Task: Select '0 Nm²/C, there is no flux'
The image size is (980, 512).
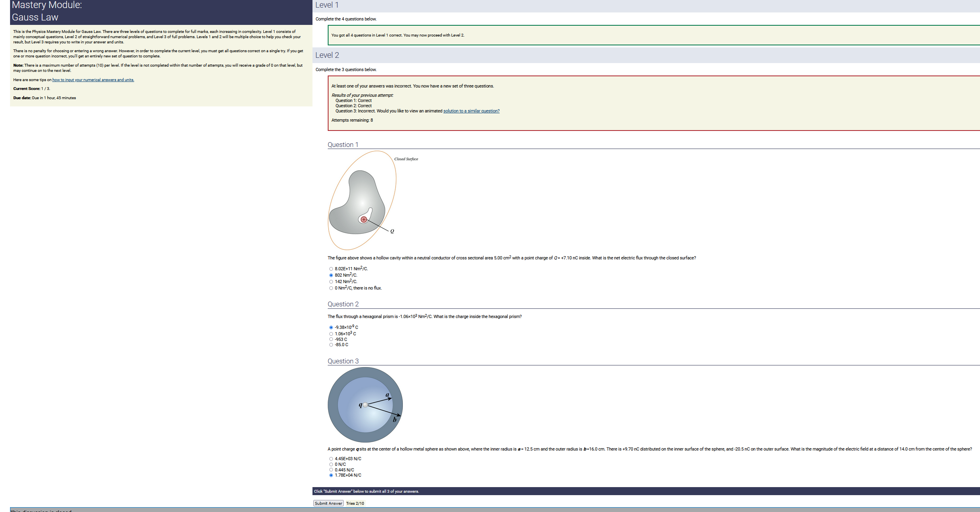Action: [x=331, y=288]
